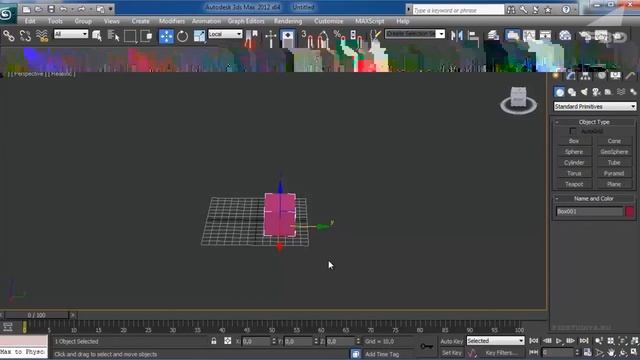This screenshot has height=360, width=640.
Task: Click the Select and Link tool
Action: tap(9, 36)
